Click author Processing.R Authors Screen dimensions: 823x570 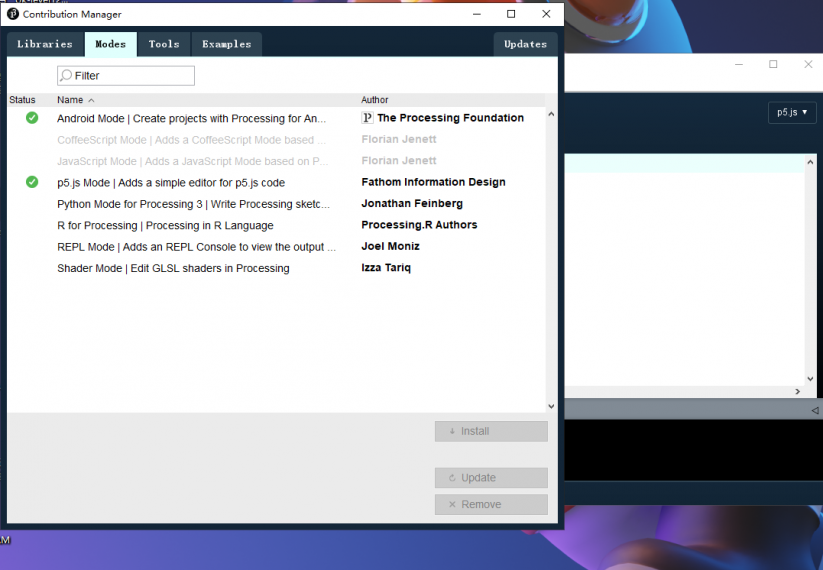(x=419, y=225)
